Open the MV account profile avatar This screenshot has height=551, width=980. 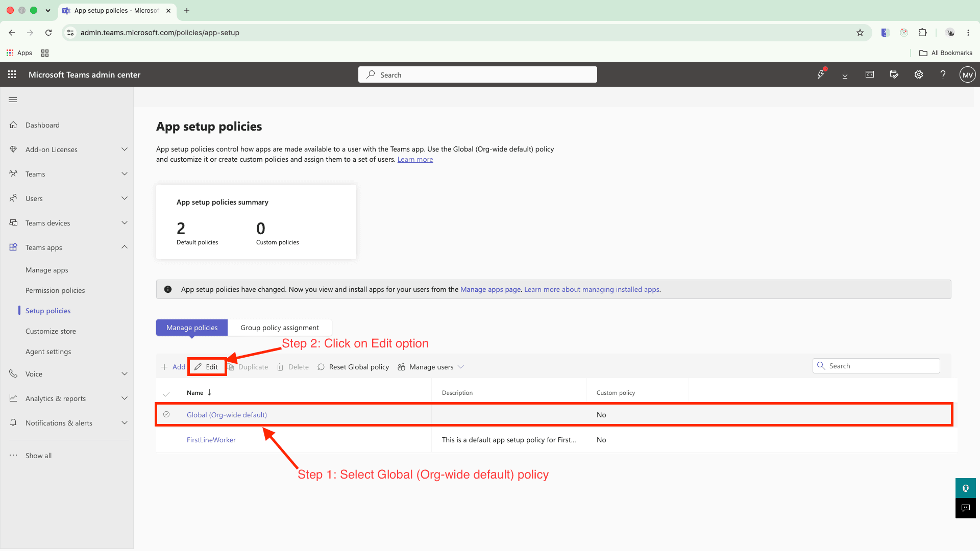coord(967,74)
